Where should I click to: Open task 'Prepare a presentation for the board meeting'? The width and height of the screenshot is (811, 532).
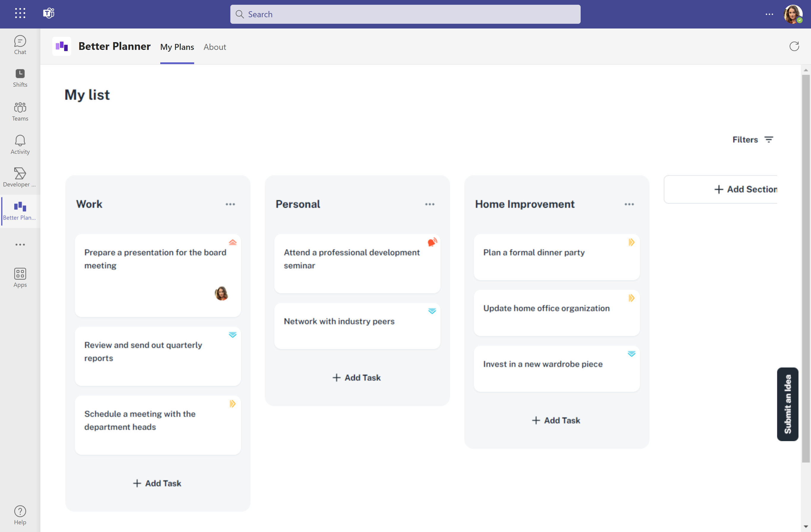coord(158,275)
